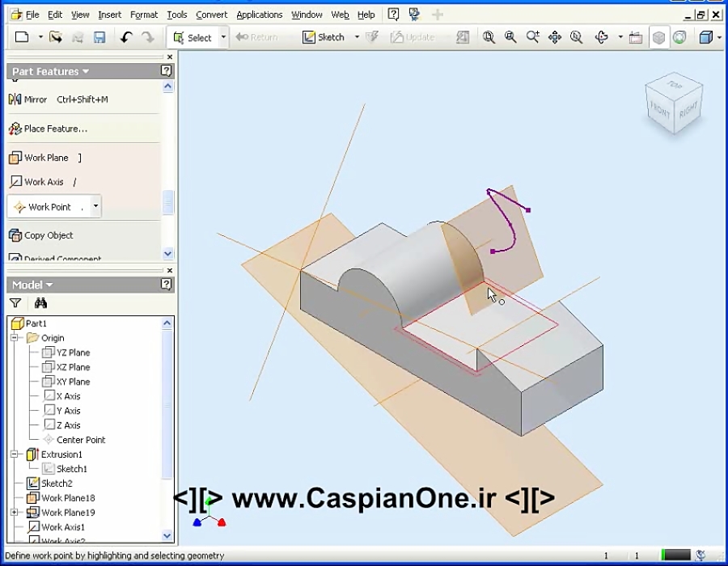Select Z Axis in the browser

[x=62, y=425]
